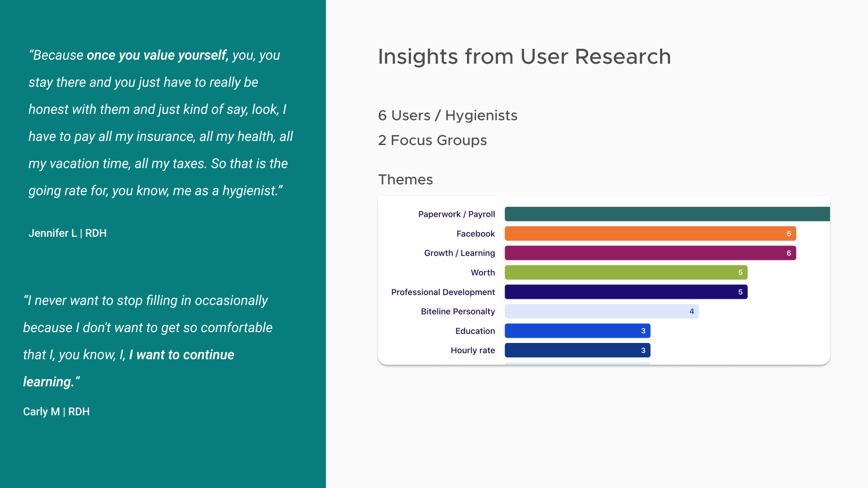Click the 'Growth / Learning' chart label

(x=459, y=253)
